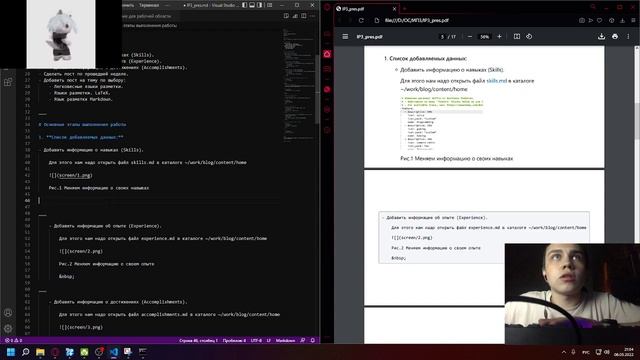Screen dimensions: 640x360
Task: Click the screen/1.png link in the editor
Action: point(74,175)
